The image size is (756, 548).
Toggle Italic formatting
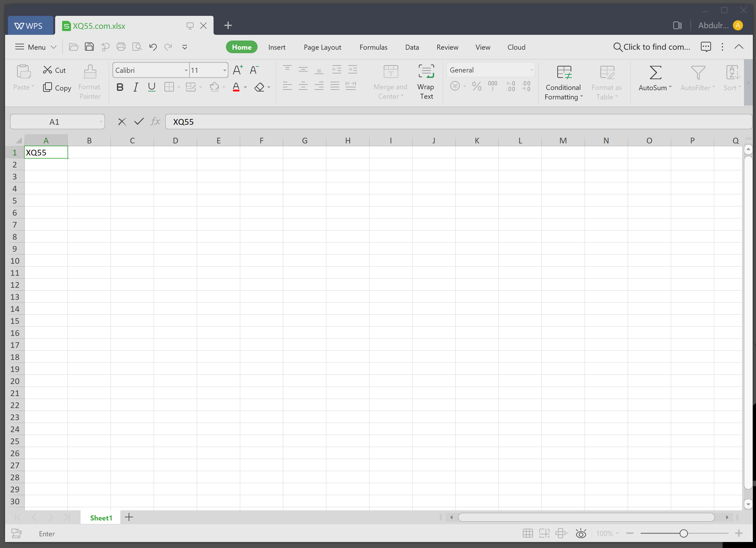[x=136, y=87]
